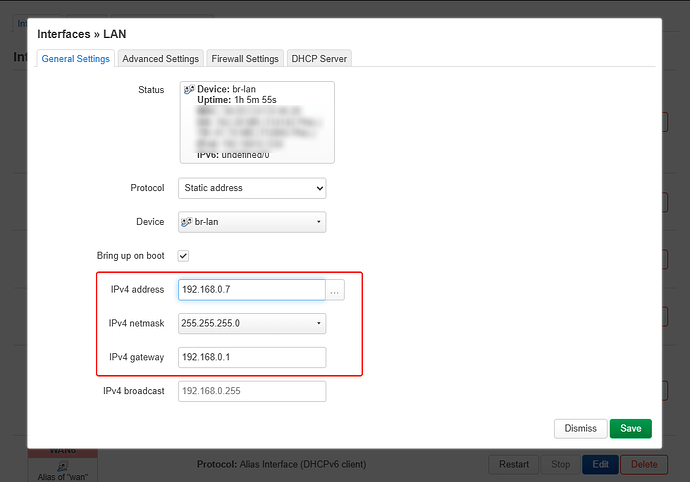Click the IPv4 broadcast input field
The width and height of the screenshot is (690, 482).
pyautogui.click(x=252, y=391)
